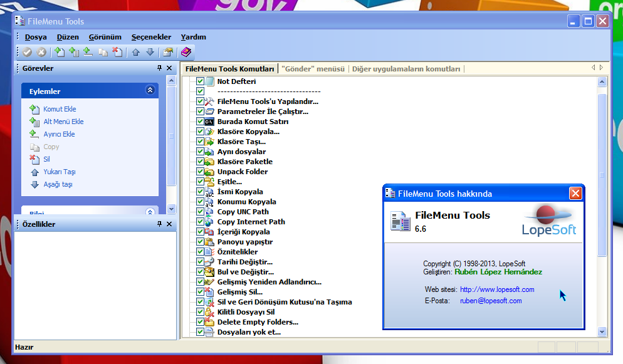Click the ruben@lopesoft.com email link

click(491, 301)
